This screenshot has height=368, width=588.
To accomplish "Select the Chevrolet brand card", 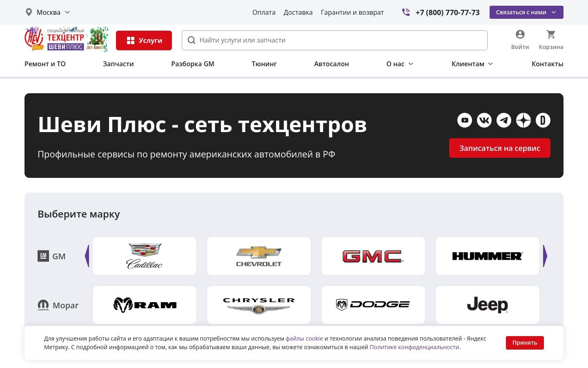I will [x=259, y=256].
